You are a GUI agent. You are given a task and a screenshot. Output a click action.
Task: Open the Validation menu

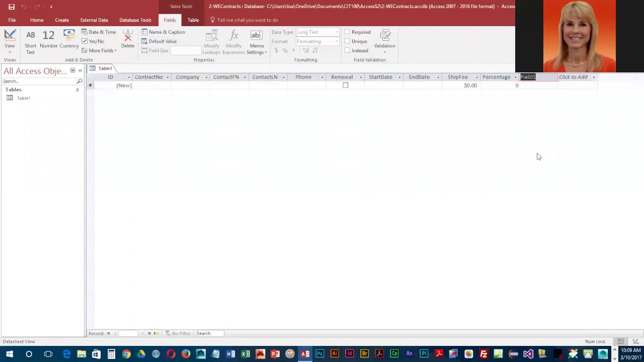click(x=384, y=42)
